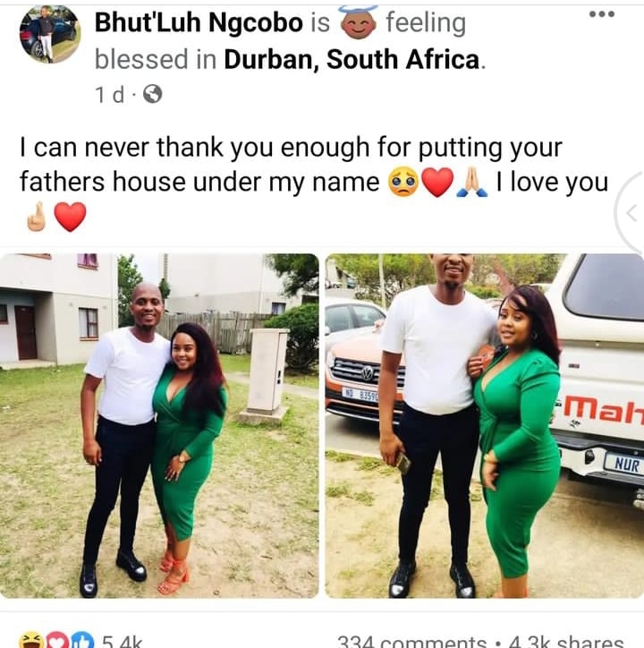This screenshot has height=648, width=644.
Task: Open the three-dot post options menu
Action: (x=602, y=14)
